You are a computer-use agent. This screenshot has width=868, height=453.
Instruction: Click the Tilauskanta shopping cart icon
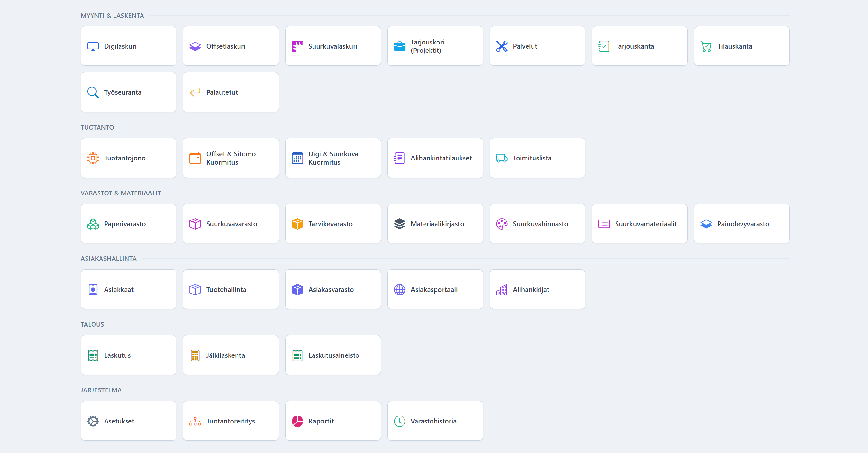click(x=706, y=46)
